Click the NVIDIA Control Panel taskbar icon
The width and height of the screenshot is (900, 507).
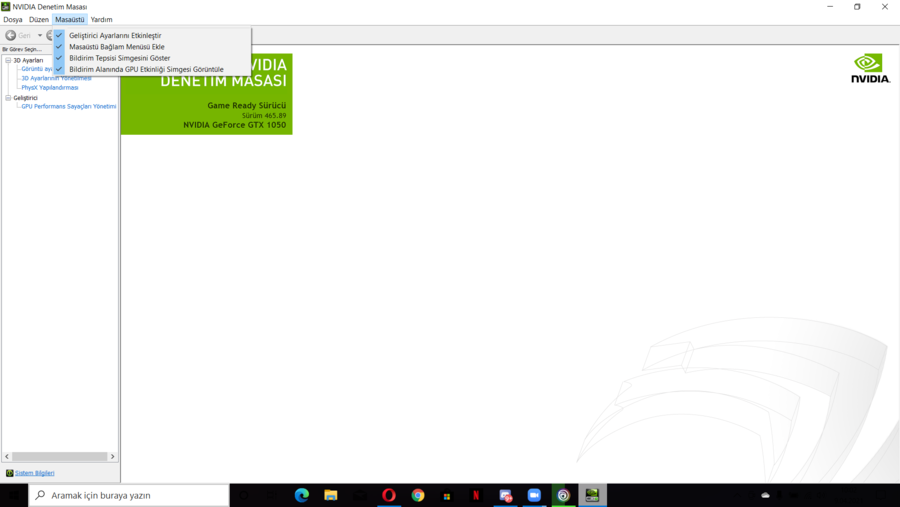(592, 495)
